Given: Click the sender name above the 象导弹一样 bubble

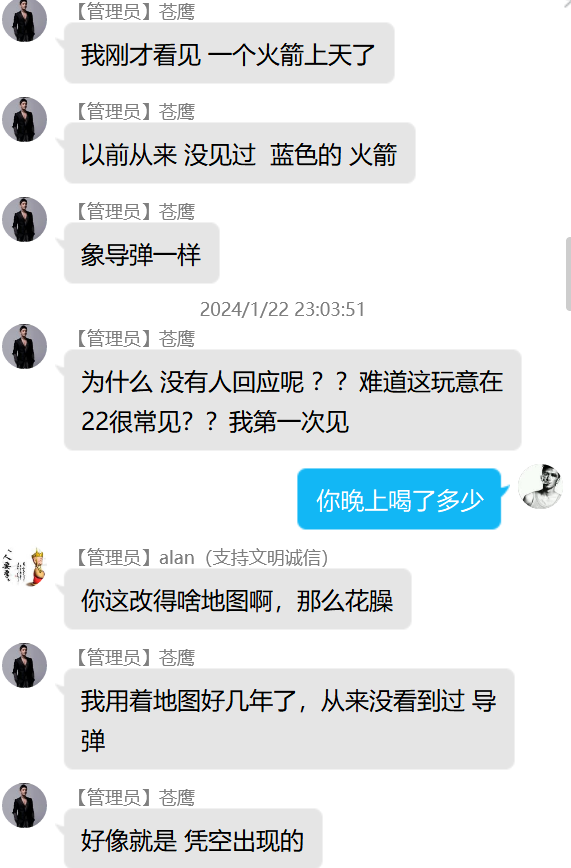Looking at the screenshot, I should pyautogui.click(x=134, y=211).
